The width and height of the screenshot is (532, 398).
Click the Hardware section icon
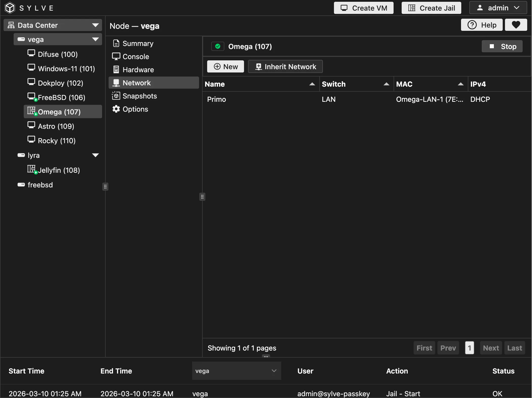click(116, 70)
